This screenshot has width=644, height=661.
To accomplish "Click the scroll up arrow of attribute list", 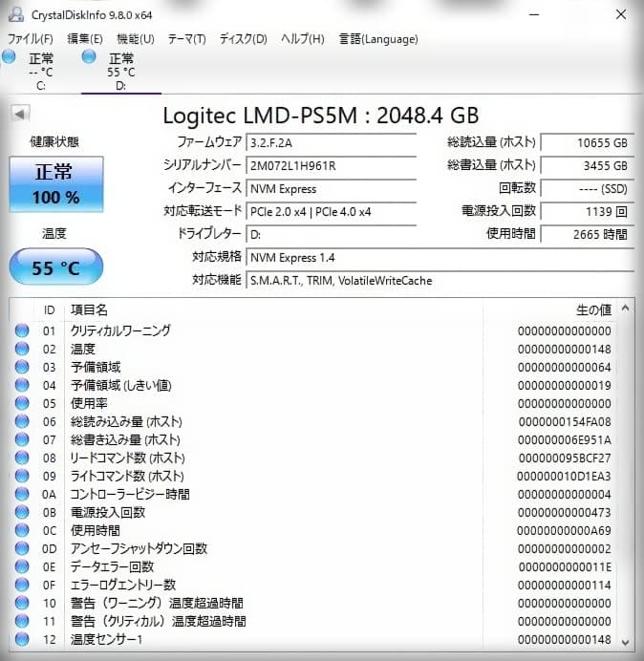I will [626, 309].
